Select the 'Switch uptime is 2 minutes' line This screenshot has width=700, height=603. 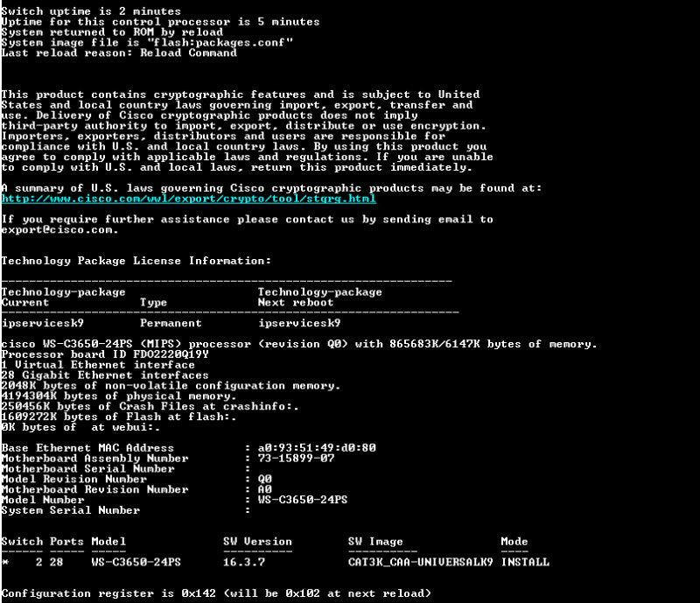tap(91, 11)
